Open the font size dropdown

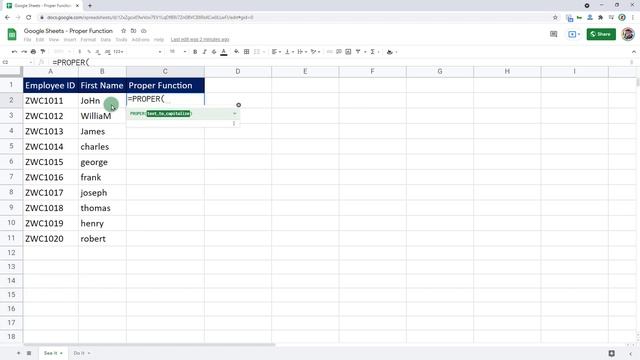(178, 52)
